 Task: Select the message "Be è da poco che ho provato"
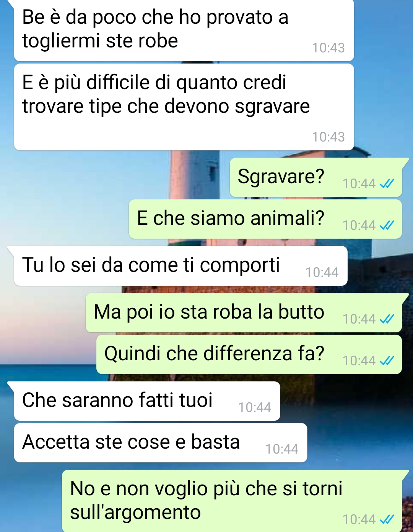tap(184, 30)
